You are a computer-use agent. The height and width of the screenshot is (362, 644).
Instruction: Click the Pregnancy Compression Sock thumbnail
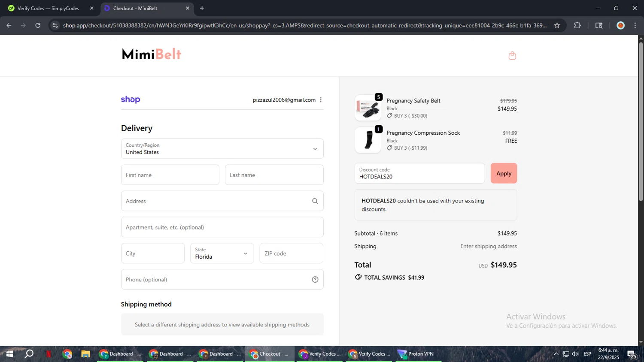368,140
